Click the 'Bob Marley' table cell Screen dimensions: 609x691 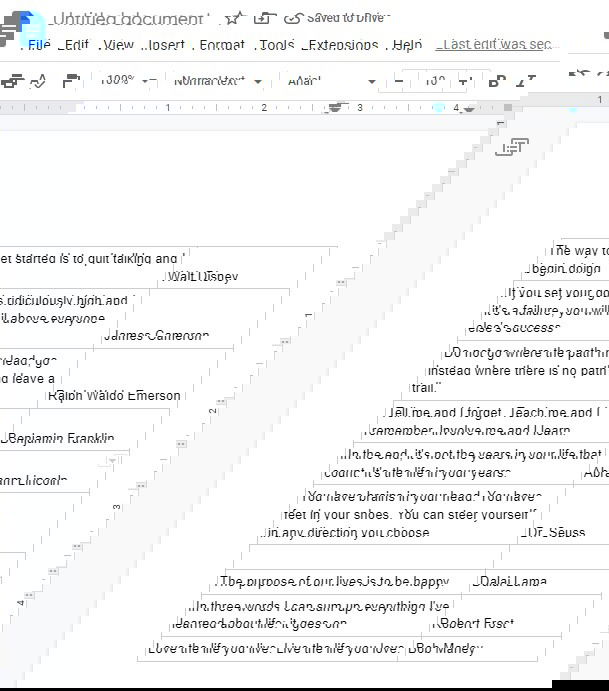point(445,649)
